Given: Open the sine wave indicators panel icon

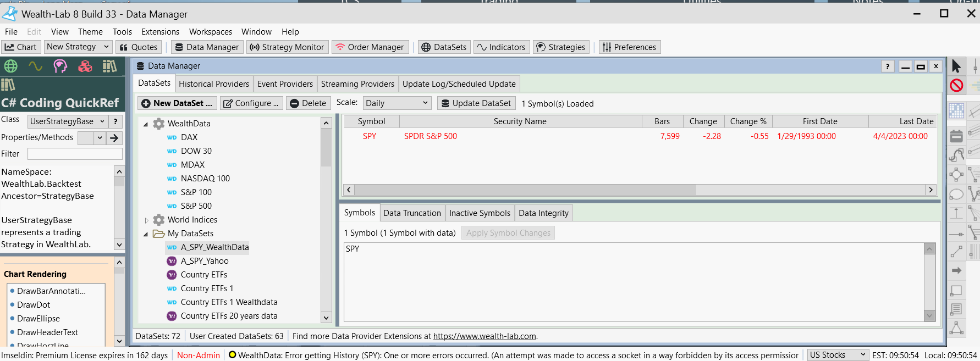Looking at the screenshot, I should click(x=35, y=66).
